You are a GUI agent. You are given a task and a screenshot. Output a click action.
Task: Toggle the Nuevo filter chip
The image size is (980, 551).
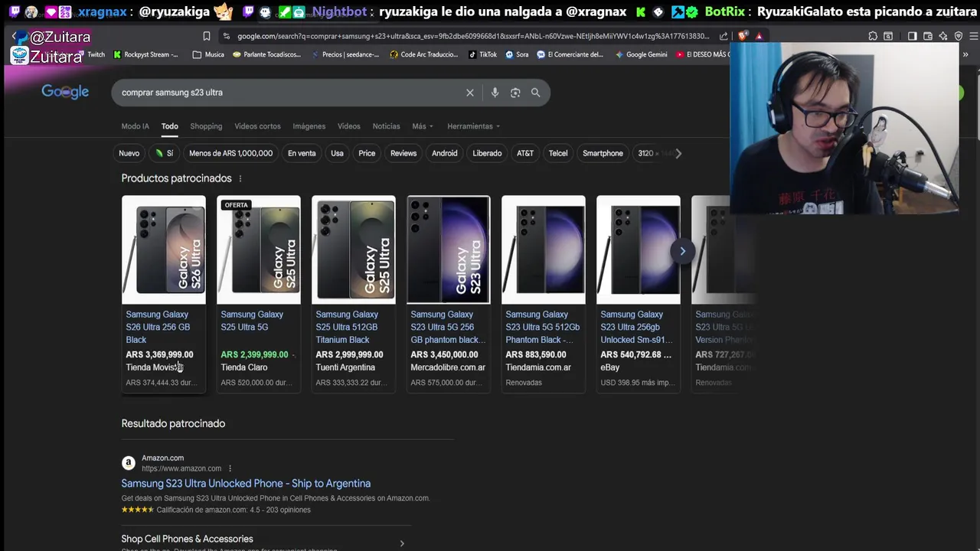tap(129, 153)
